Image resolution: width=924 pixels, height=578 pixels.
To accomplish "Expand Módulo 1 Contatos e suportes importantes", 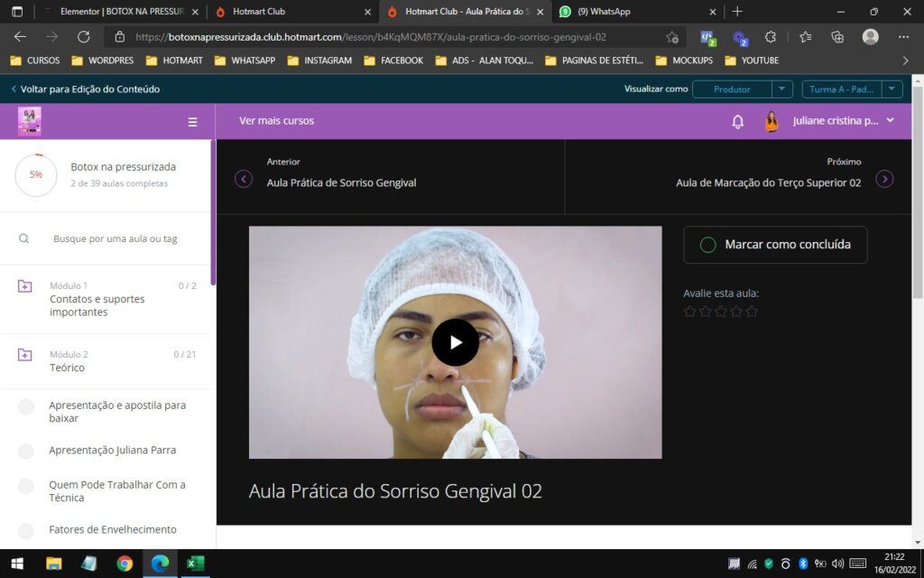I will click(108, 299).
